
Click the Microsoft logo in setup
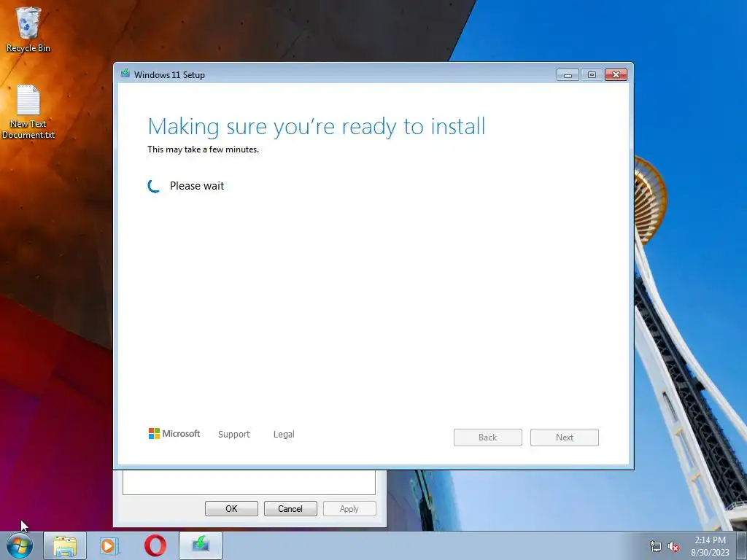pyautogui.click(x=174, y=434)
